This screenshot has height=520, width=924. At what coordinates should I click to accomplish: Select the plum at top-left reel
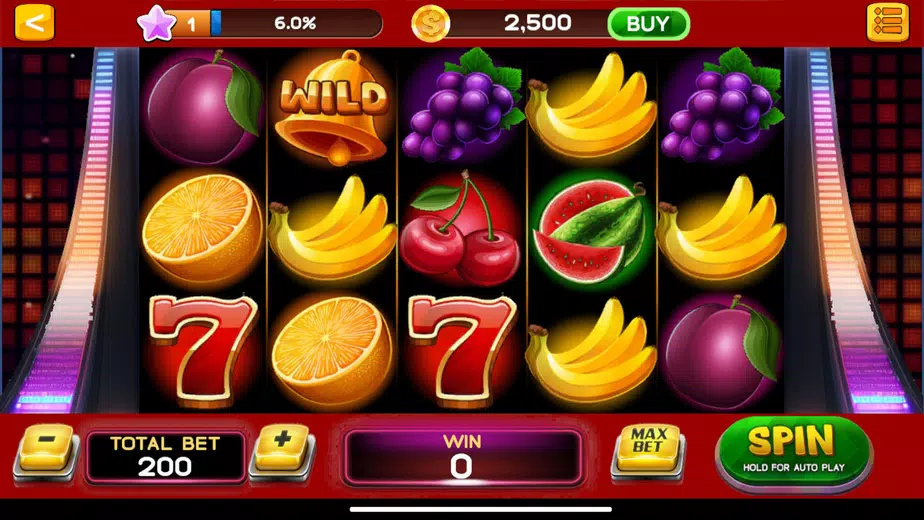204,107
